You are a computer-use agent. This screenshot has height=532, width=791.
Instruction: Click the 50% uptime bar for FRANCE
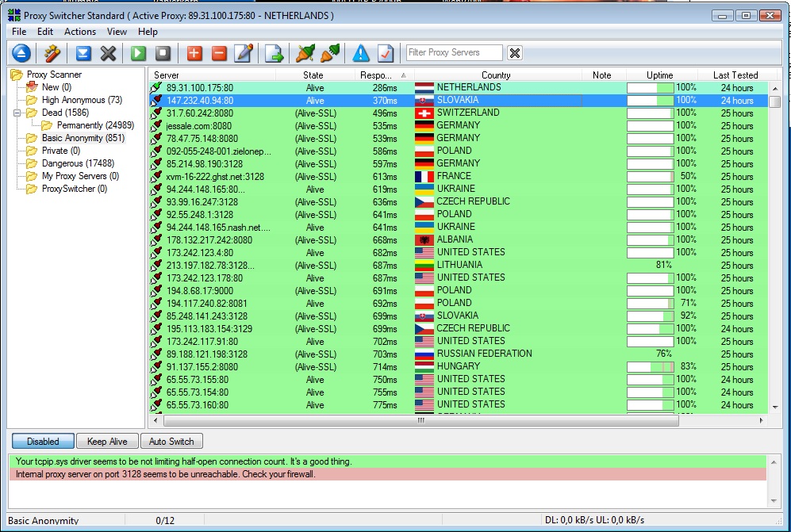point(651,177)
